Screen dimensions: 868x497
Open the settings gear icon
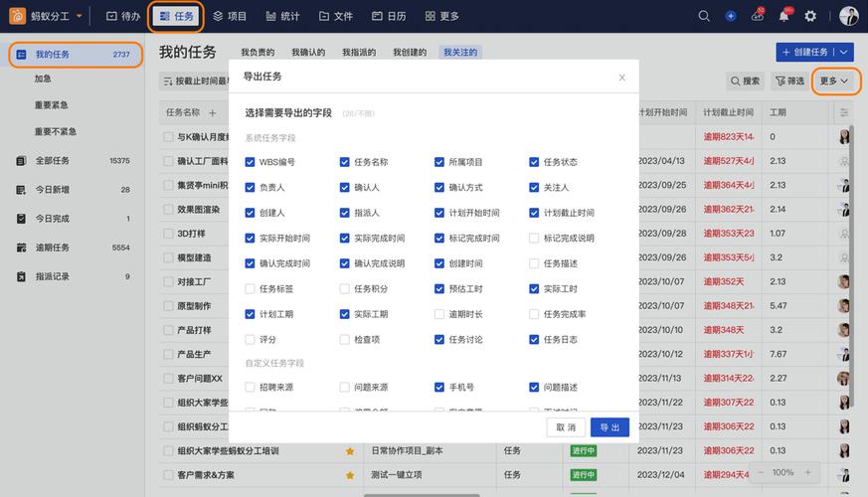810,16
